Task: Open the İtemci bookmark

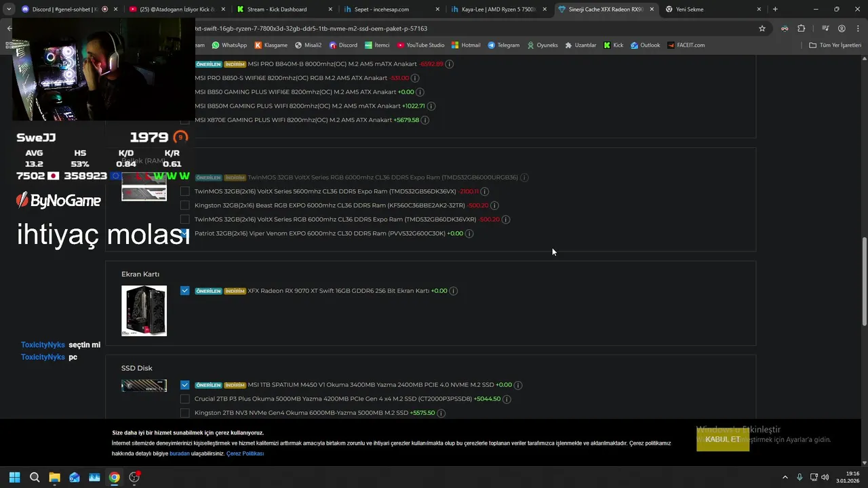Action: [x=377, y=45]
